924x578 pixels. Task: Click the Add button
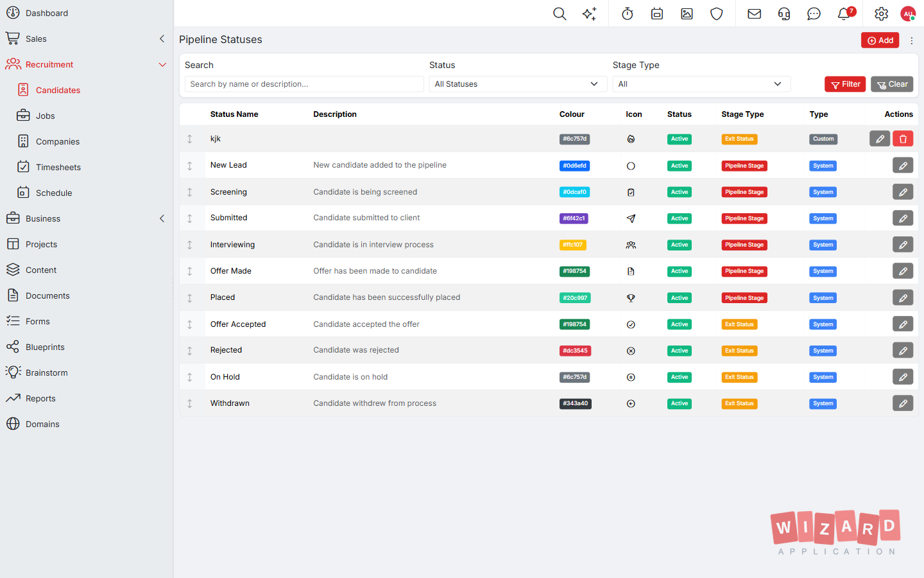point(880,40)
